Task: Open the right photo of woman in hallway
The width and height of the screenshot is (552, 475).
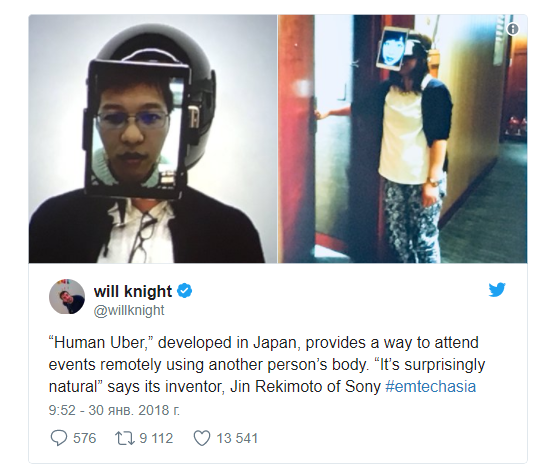Action: (x=403, y=139)
